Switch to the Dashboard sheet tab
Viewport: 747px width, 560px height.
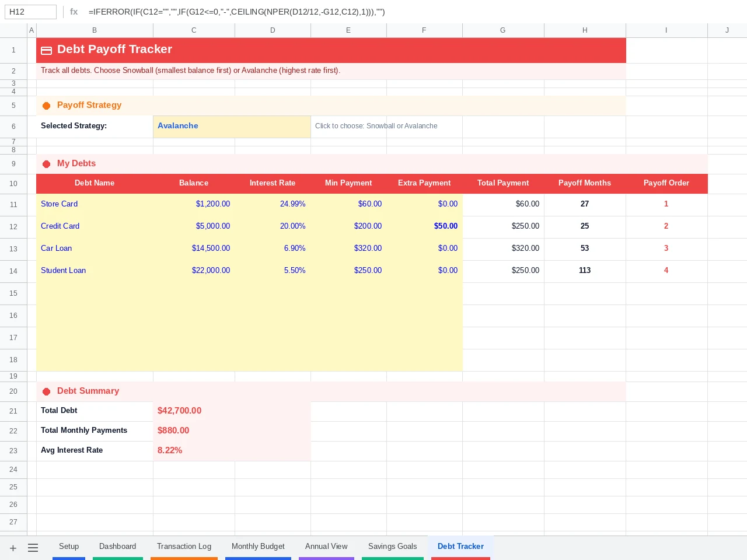117,547
